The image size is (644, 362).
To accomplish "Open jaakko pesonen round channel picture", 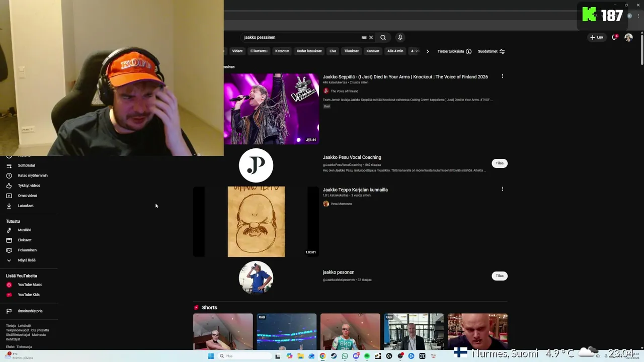I will (x=256, y=278).
